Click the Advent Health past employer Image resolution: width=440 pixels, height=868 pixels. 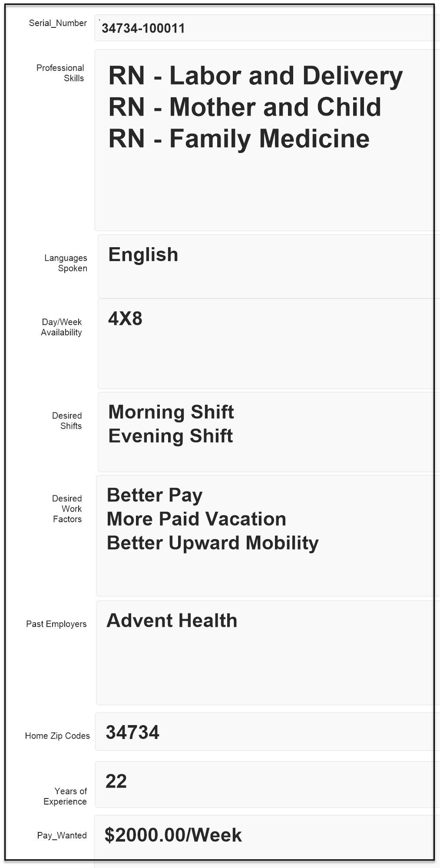(172, 620)
